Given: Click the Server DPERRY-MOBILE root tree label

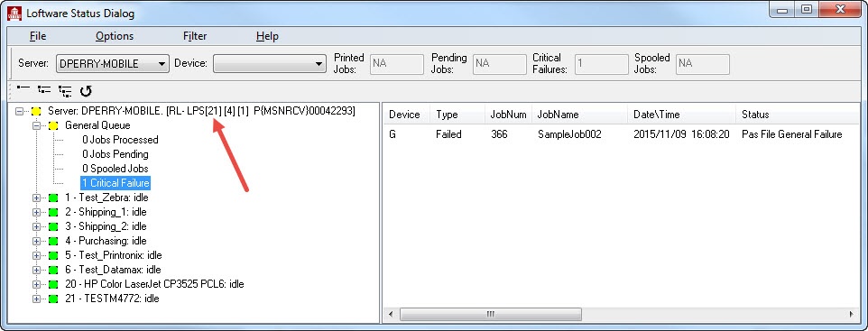Looking at the screenshot, I should [201, 111].
